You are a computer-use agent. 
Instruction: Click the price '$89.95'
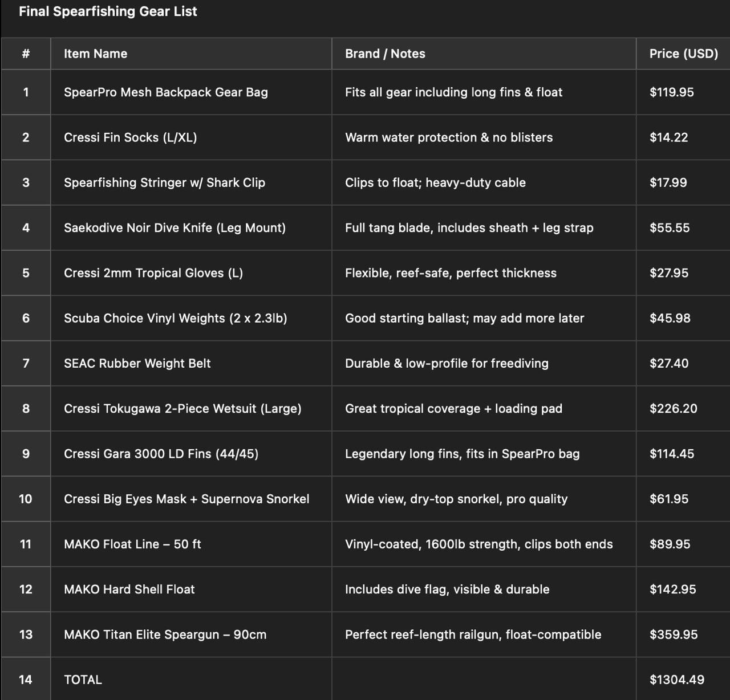670,544
